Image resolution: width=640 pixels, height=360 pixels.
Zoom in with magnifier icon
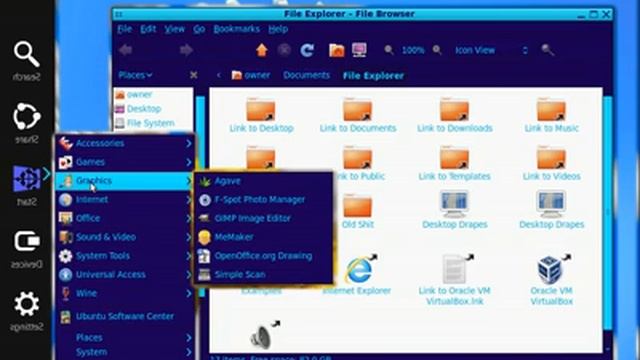(x=437, y=50)
